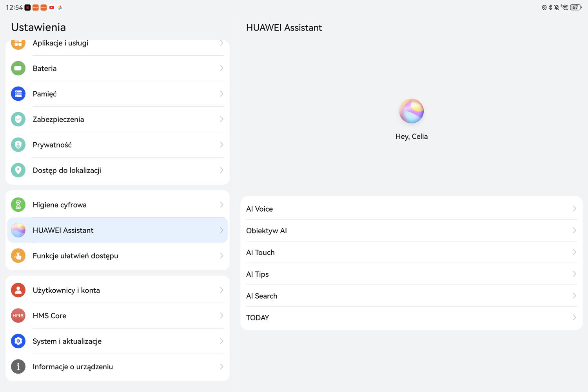The height and width of the screenshot is (392, 588).
Task: Select the Higiena cyfrowa label
Action: (x=60, y=205)
